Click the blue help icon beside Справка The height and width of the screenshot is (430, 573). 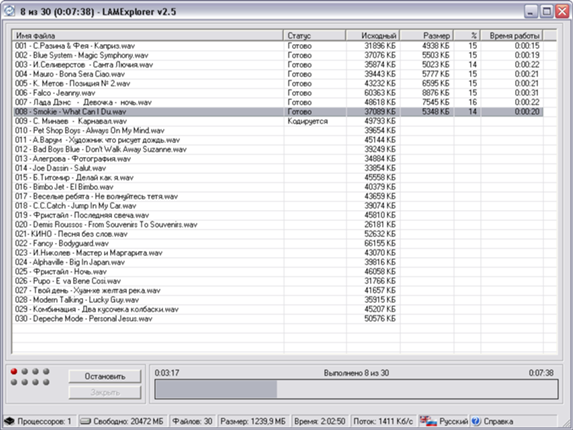pos(475,421)
